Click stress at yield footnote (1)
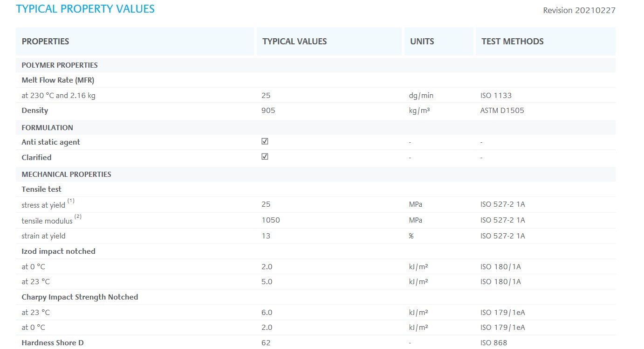The image size is (644, 349). coord(71,201)
